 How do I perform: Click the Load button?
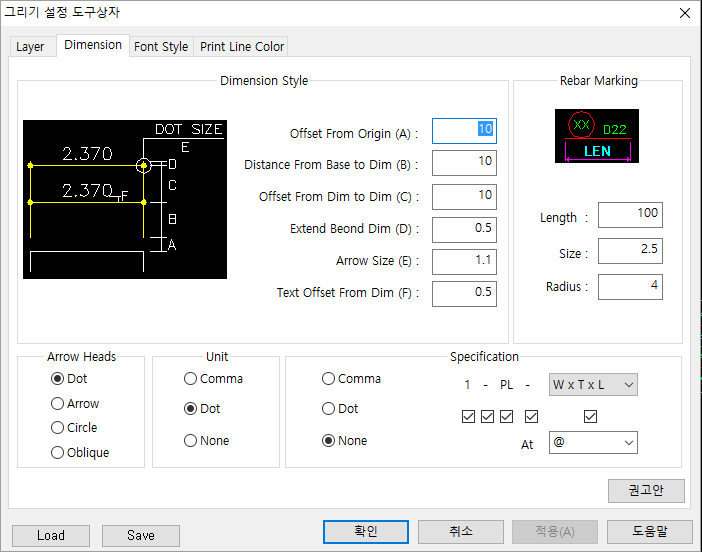click(x=51, y=536)
